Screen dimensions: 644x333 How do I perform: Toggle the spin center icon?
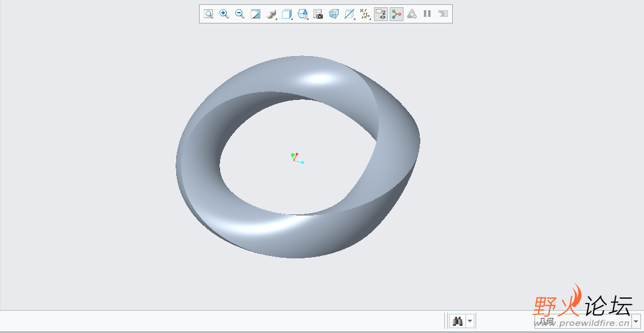[x=396, y=14]
